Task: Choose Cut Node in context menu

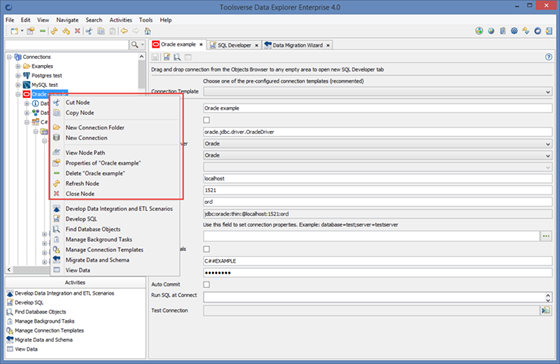Action: (x=115, y=103)
